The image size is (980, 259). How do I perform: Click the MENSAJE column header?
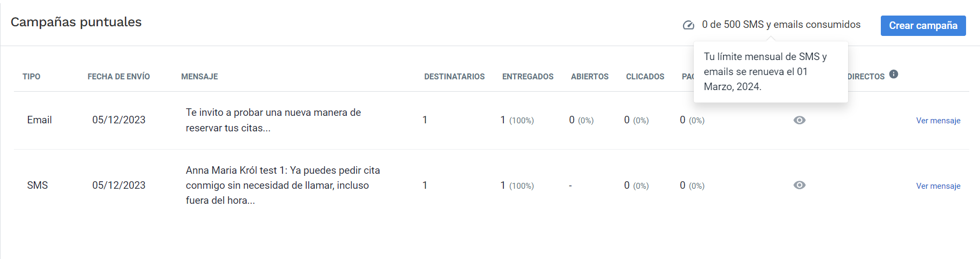pos(199,77)
